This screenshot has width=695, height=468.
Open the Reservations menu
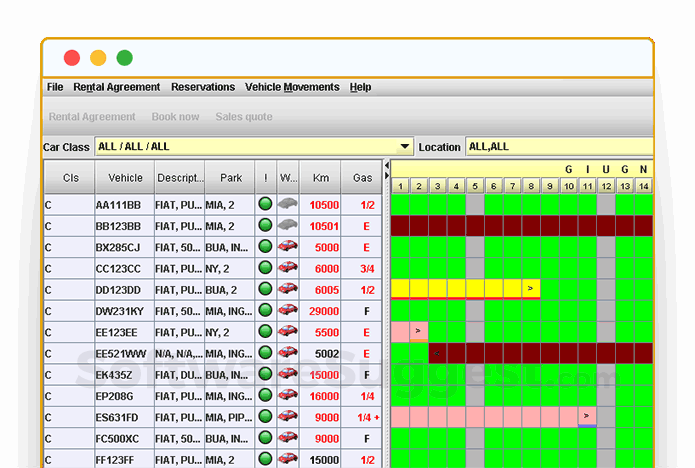(x=203, y=87)
